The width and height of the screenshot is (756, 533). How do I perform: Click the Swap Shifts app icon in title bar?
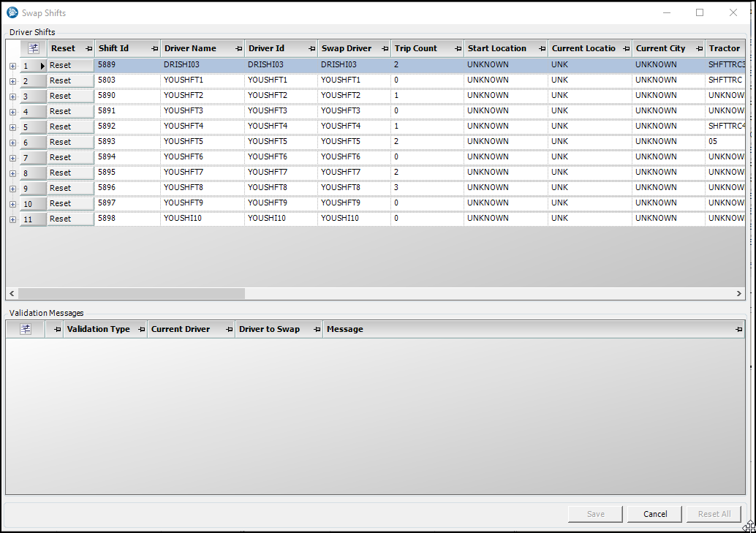pos(12,12)
